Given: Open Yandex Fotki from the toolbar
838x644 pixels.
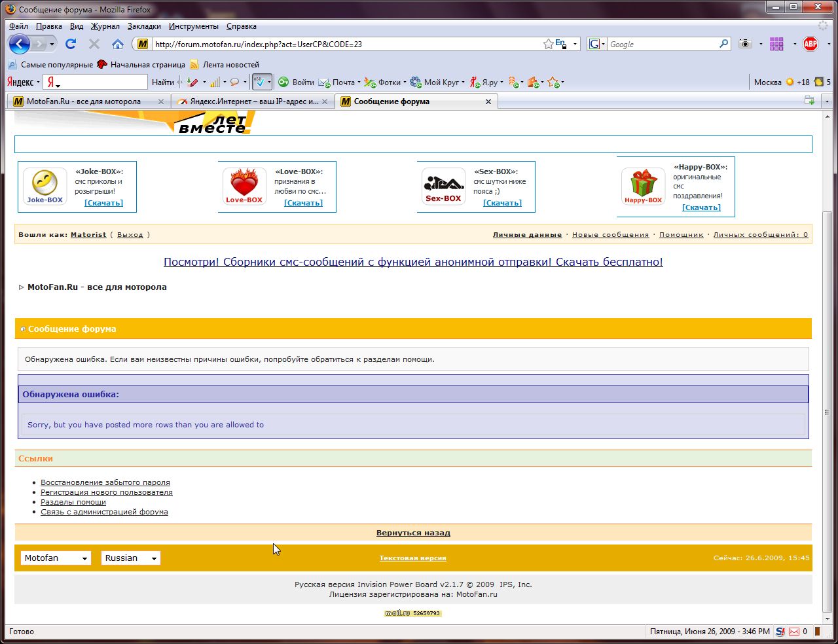Looking at the screenshot, I should pyautogui.click(x=382, y=82).
